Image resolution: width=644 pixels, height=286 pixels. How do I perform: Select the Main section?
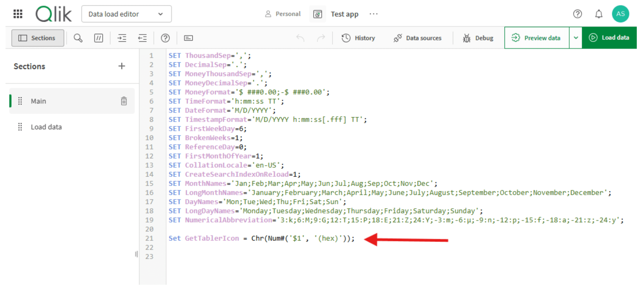pos(39,101)
